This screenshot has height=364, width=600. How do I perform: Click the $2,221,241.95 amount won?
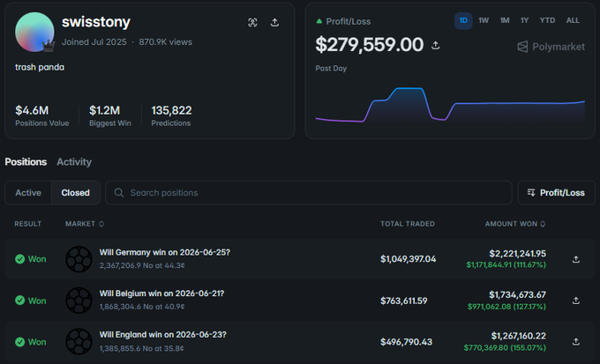(x=517, y=254)
